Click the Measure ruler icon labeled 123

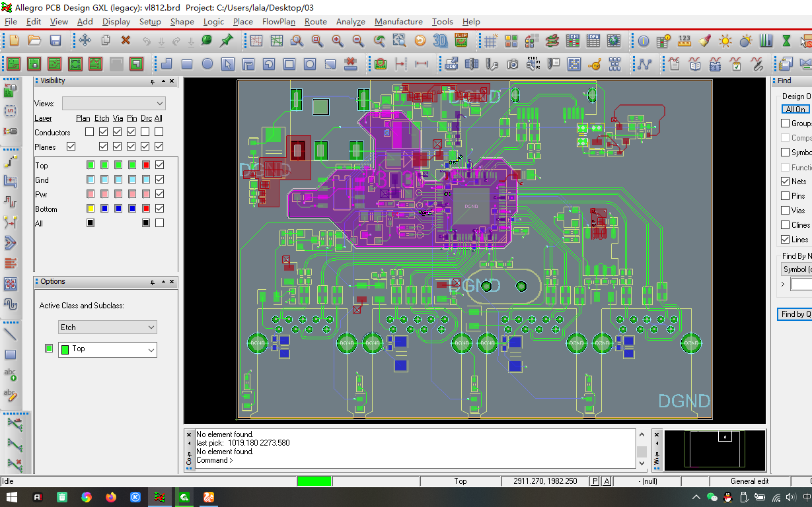(x=684, y=41)
